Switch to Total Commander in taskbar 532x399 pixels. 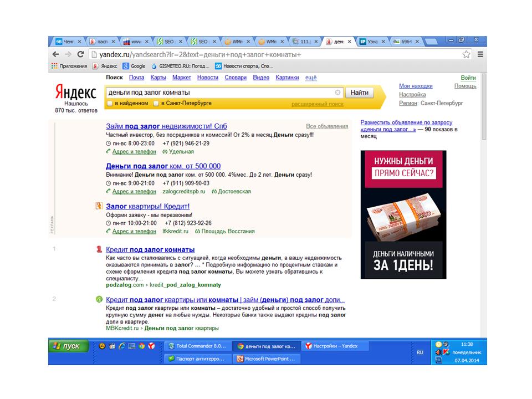click(x=198, y=346)
